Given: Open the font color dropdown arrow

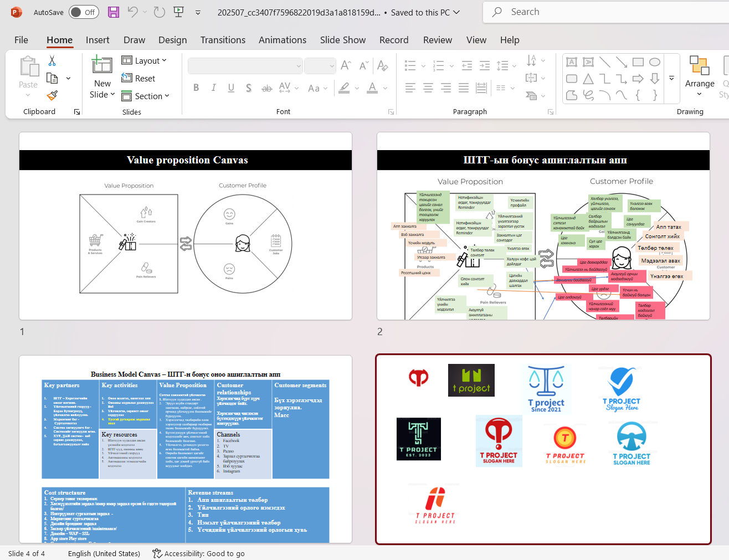Looking at the screenshot, I should (x=385, y=88).
